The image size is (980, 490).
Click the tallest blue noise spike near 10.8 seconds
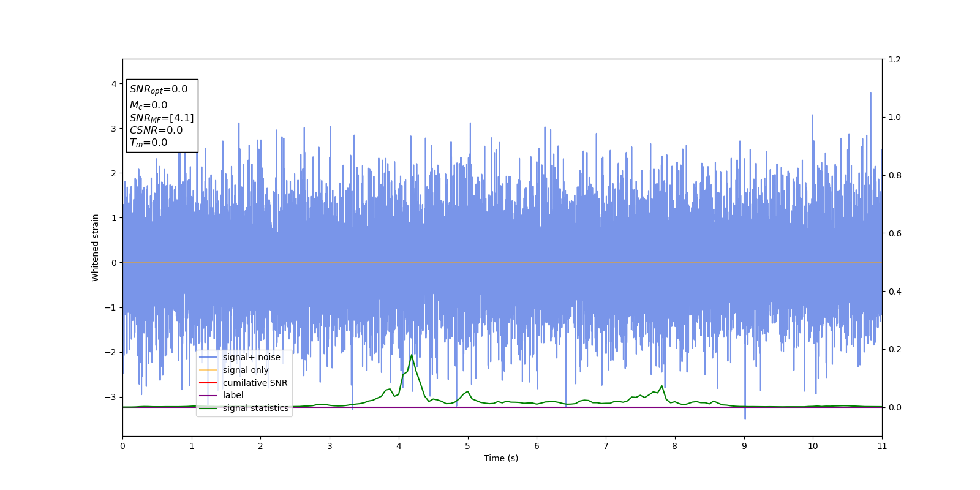click(x=870, y=94)
